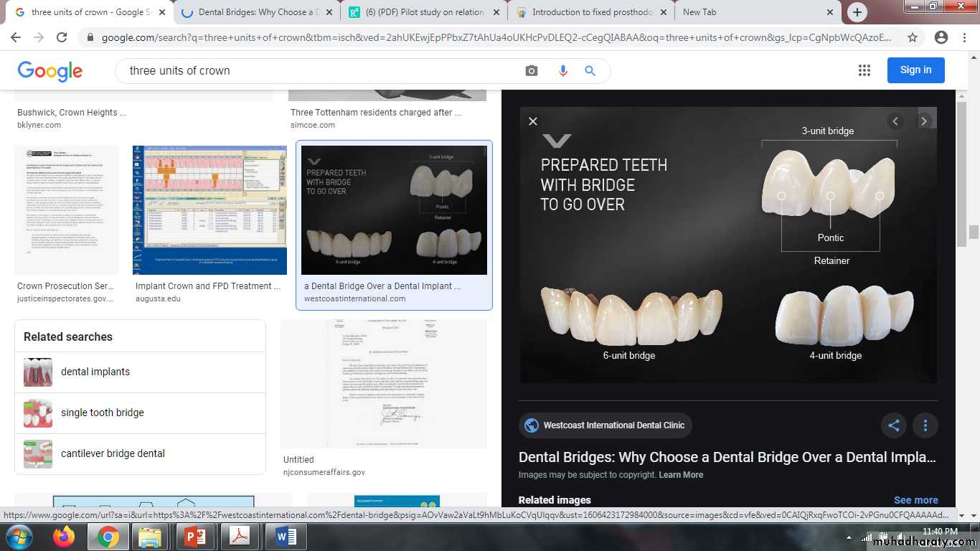Go to the previous preview image
980x551 pixels.
click(895, 121)
